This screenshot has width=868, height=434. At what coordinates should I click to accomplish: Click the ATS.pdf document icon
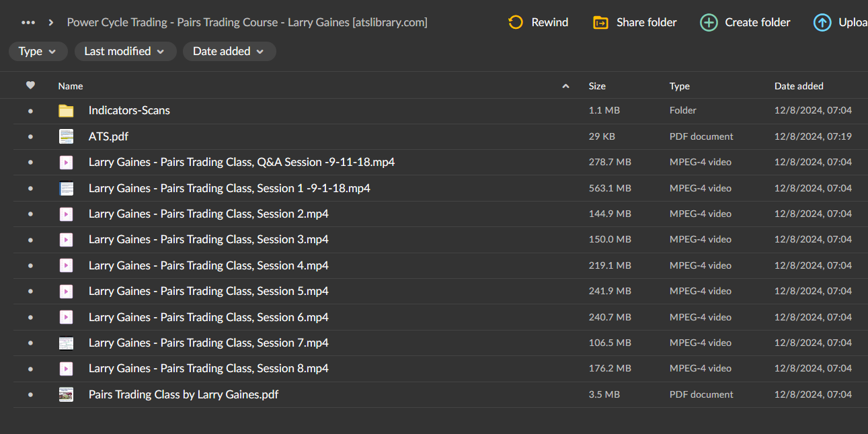point(66,136)
